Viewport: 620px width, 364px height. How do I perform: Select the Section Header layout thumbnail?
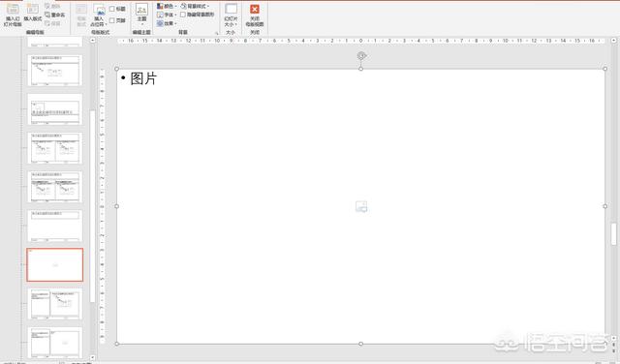click(55, 109)
